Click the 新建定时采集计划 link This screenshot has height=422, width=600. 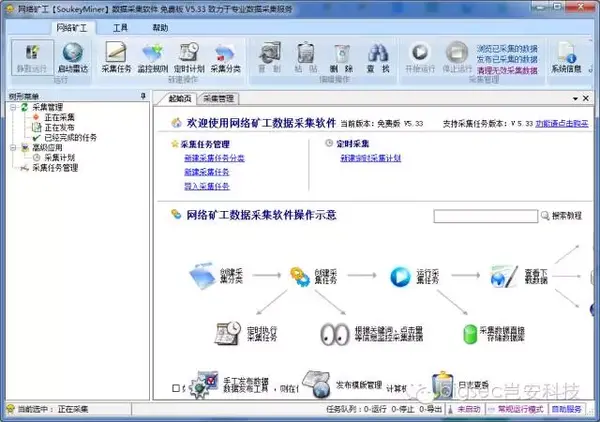(370, 158)
